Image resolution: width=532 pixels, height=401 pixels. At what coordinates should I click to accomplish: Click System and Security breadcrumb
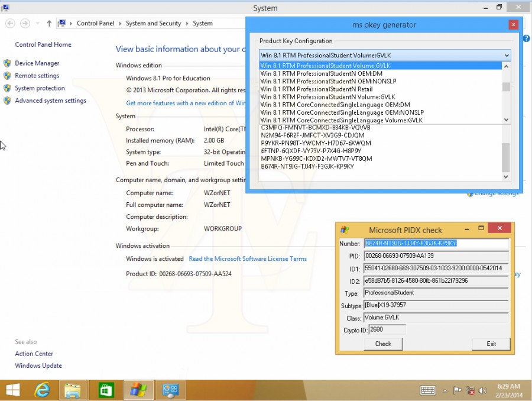point(153,24)
